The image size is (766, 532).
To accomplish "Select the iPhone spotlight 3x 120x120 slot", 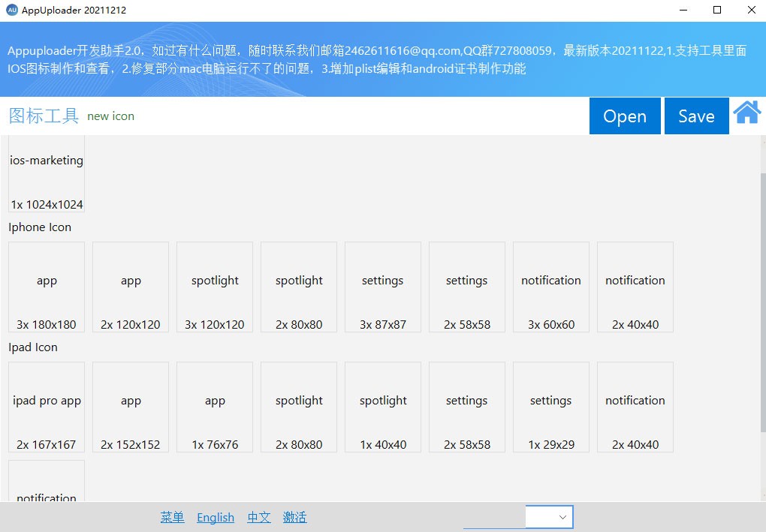I will point(215,287).
